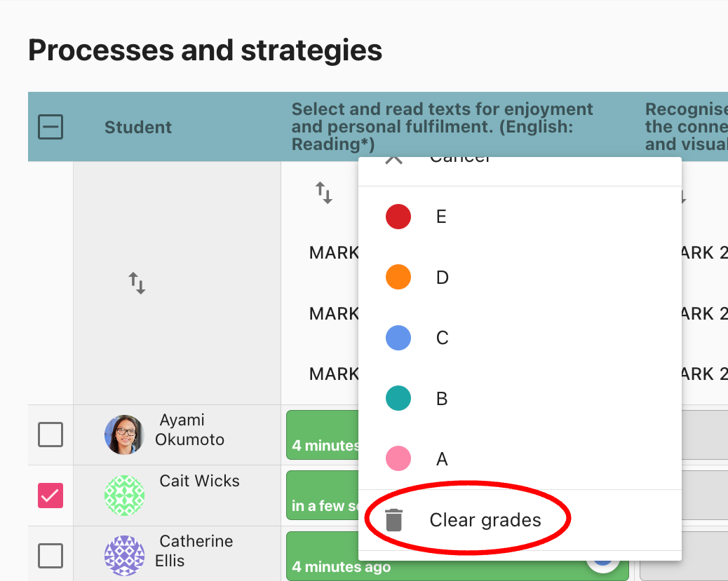Click the 'Select and read texts' column header

tap(443, 127)
